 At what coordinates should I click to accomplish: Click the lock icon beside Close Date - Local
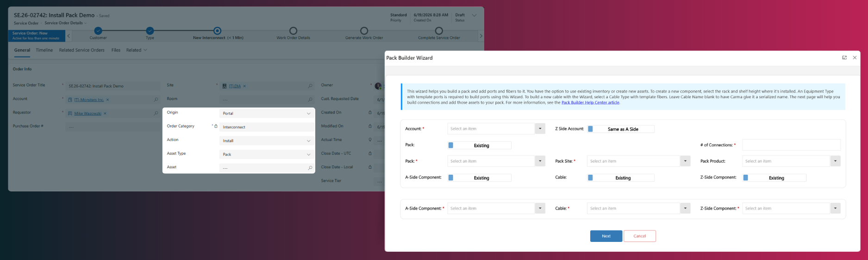click(370, 167)
